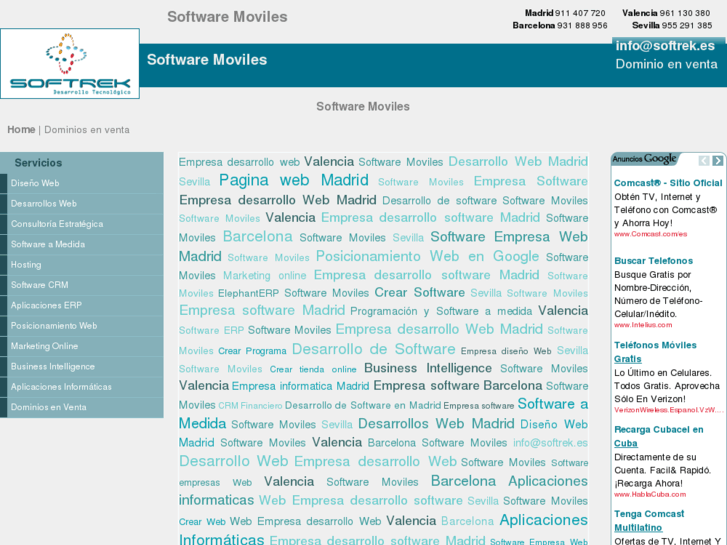Click Anuncios Google label
This screenshot has height=545, width=727.
point(644,159)
